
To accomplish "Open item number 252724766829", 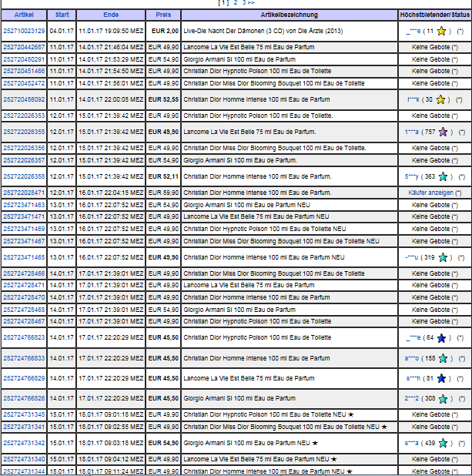I will pos(24,378).
